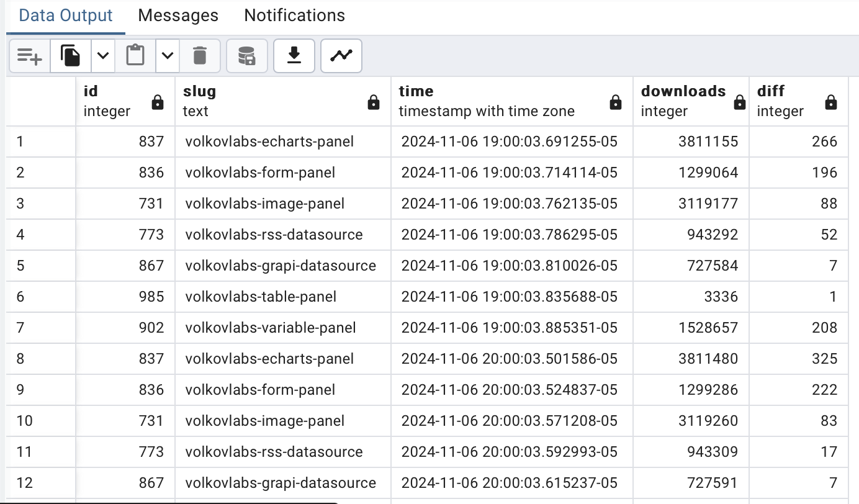Click downloads value 3336

tap(691, 297)
